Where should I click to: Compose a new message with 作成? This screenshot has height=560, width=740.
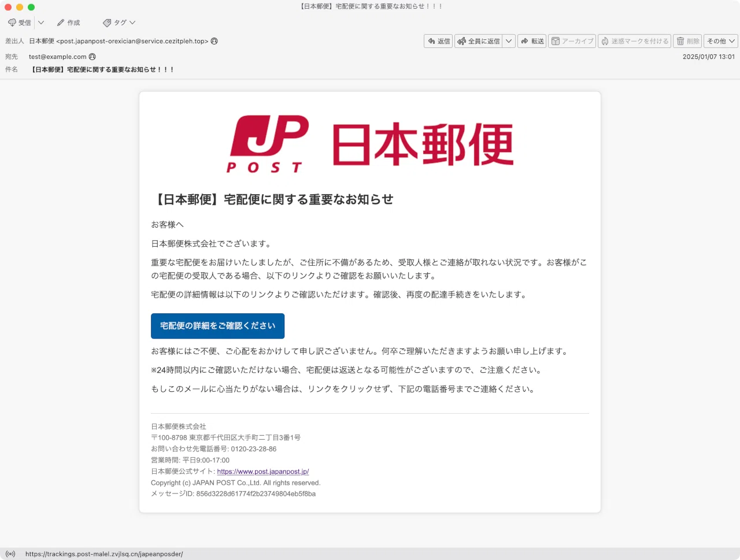coord(68,23)
